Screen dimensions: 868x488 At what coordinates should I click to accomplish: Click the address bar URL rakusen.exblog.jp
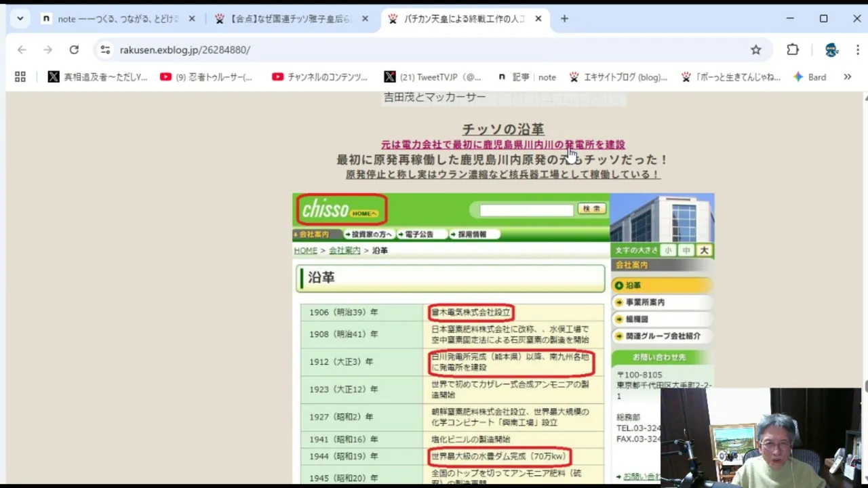pos(185,49)
